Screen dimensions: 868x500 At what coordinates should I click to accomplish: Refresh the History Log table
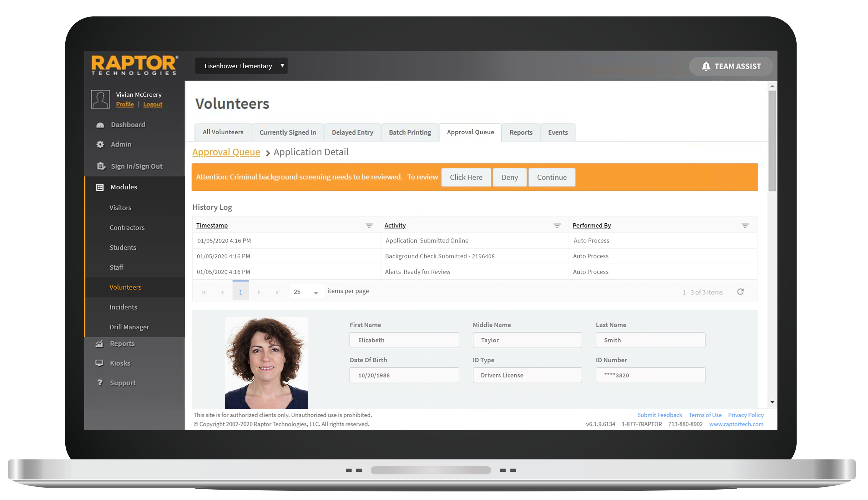coord(741,292)
